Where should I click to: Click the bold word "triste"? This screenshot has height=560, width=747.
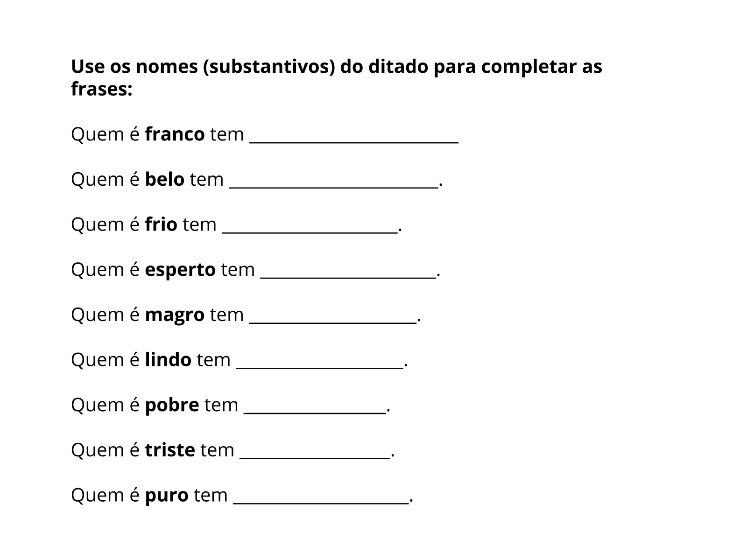170,450
